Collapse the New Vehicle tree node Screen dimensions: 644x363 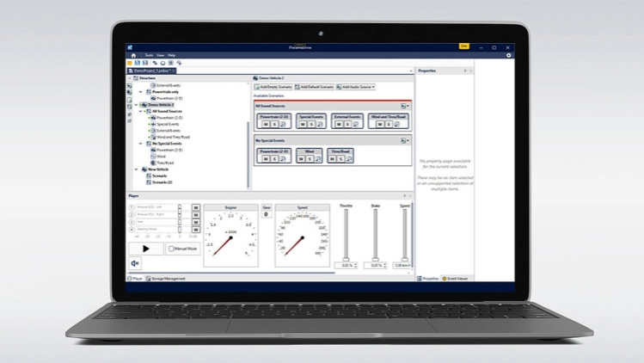136,169
